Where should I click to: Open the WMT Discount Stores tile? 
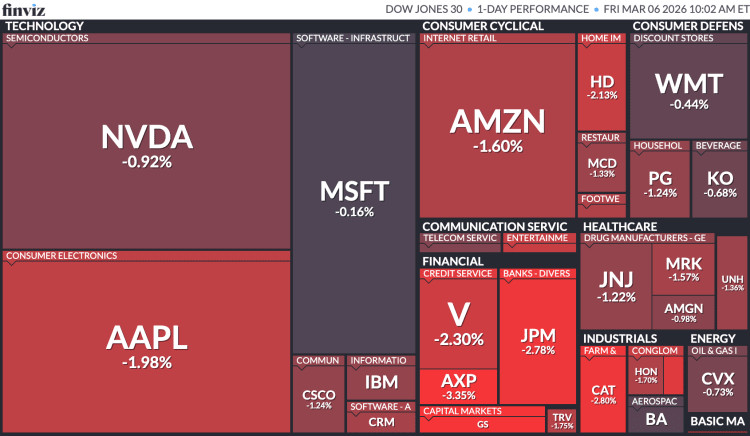(x=687, y=88)
